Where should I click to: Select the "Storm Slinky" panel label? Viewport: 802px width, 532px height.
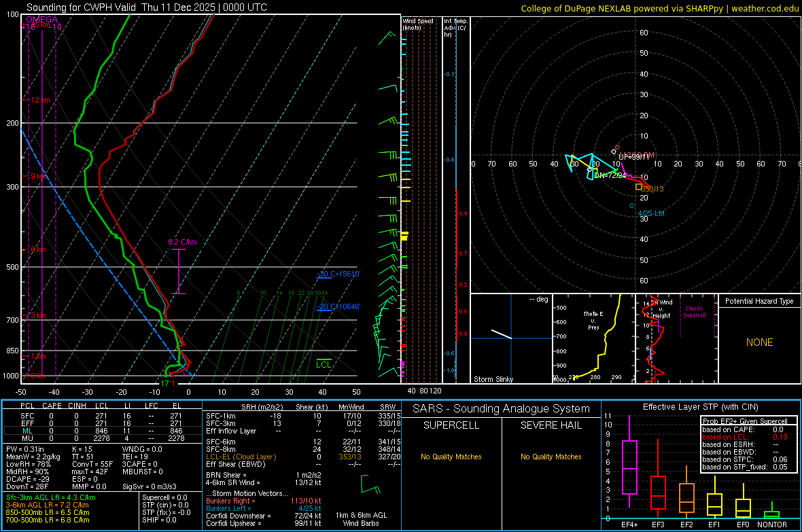[x=493, y=379]
